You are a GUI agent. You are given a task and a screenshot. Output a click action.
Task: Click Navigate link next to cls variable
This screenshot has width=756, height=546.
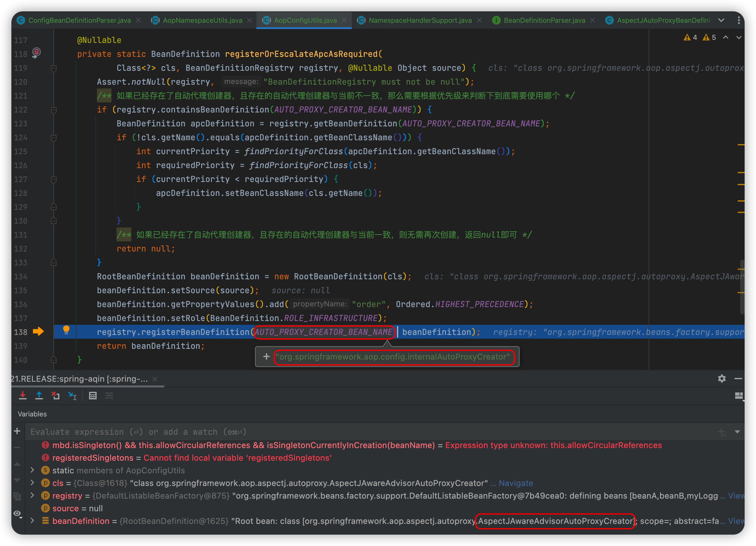(516, 483)
